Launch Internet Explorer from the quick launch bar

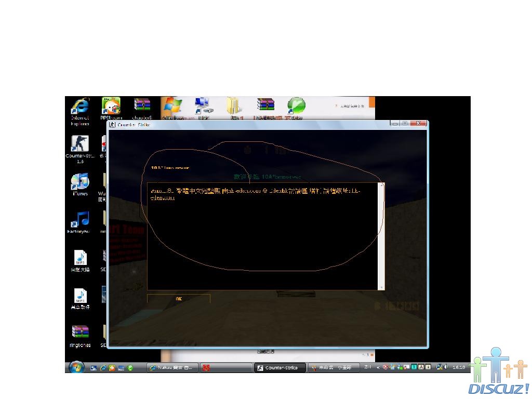(x=103, y=368)
